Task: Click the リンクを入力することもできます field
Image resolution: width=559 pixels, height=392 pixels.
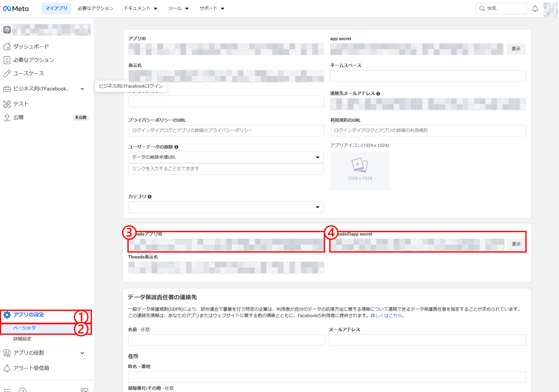Action: click(x=226, y=169)
